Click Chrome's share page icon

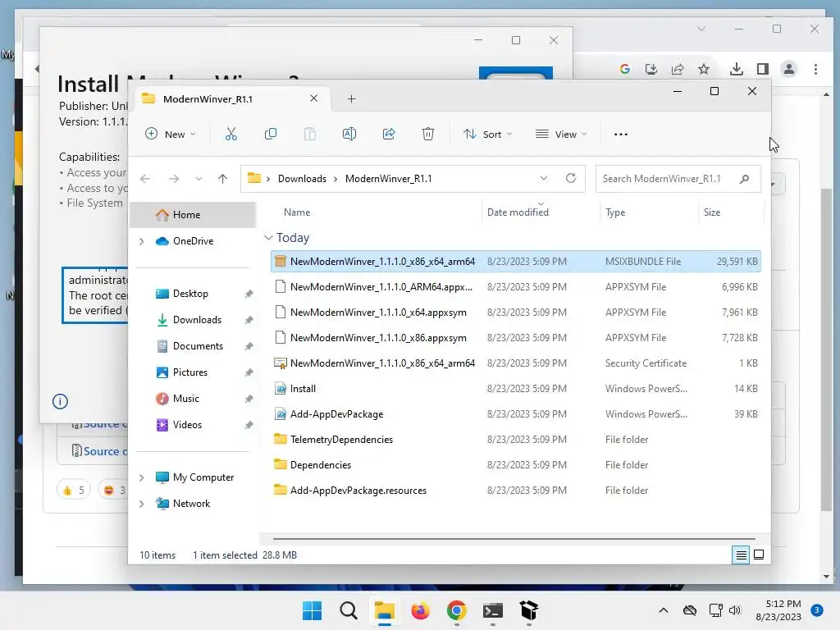pyautogui.click(x=678, y=69)
